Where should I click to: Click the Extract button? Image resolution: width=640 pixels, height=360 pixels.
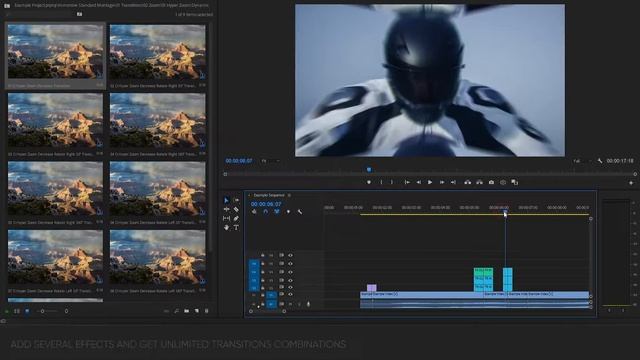(480, 182)
